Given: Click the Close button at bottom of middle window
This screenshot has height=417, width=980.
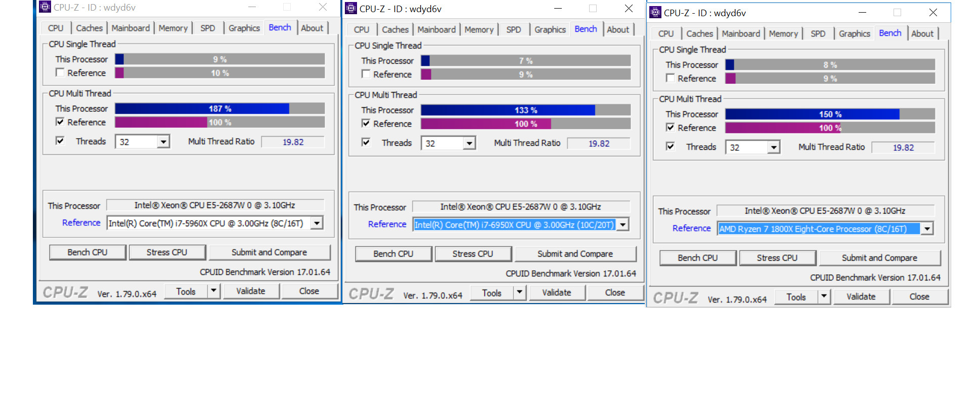Looking at the screenshot, I should [x=615, y=293].
